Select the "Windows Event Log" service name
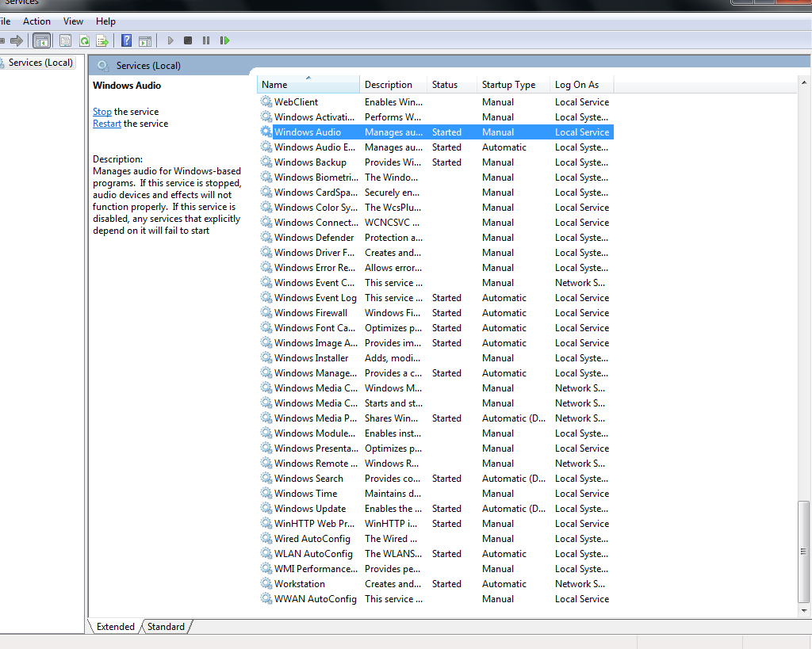This screenshot has width=812, height=649. 316,298
